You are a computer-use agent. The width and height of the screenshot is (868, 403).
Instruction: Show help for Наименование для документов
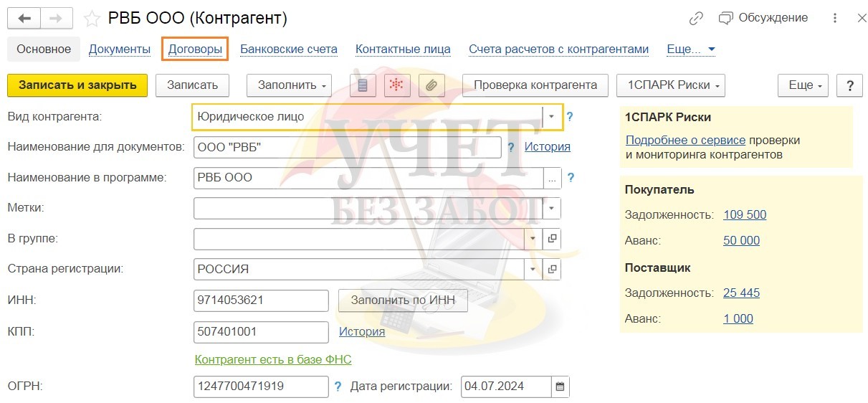click(x=511, y=147)
